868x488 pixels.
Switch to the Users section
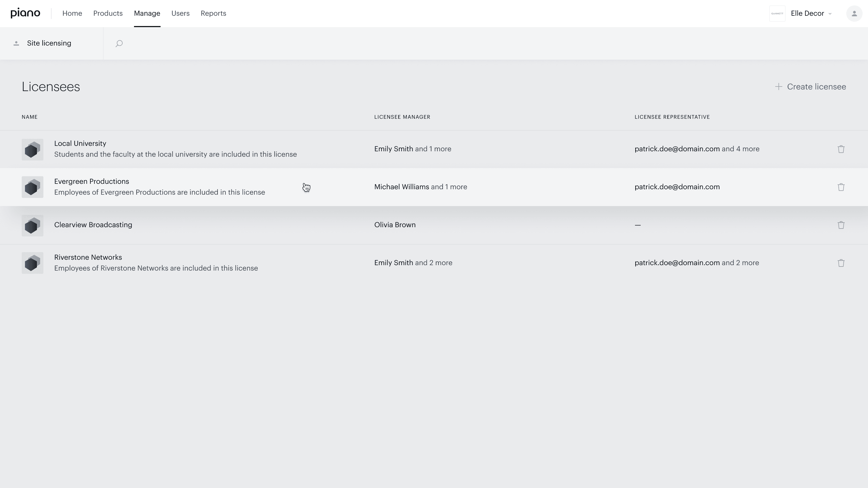[x=180, y=14]
